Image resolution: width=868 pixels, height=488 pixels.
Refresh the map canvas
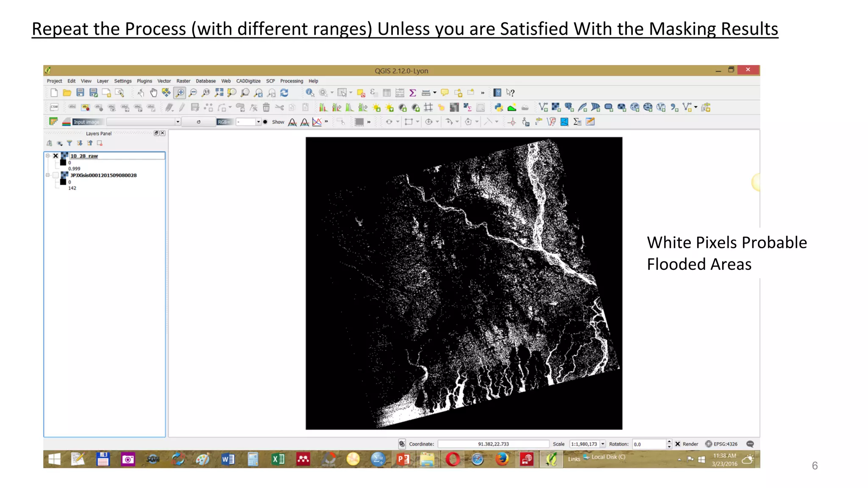[284, 93]
